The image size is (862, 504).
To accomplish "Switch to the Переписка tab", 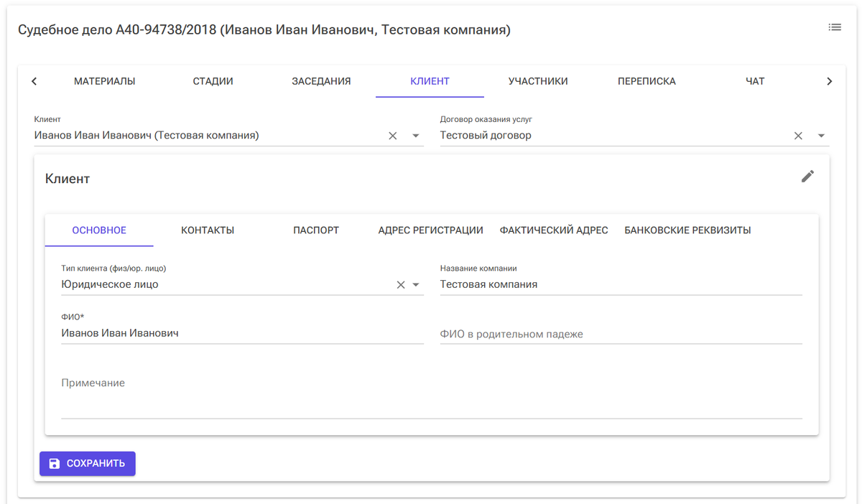I will (646, 81).
